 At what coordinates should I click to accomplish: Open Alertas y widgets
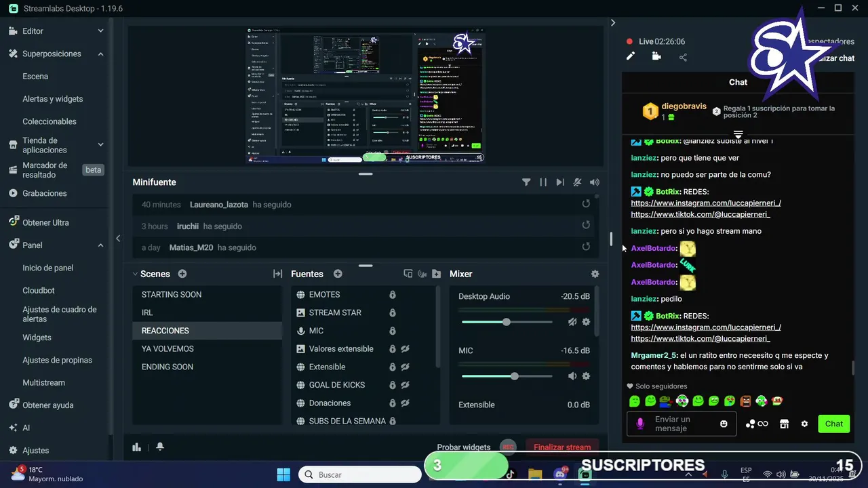pyautogui.click(x=53, y=99)
